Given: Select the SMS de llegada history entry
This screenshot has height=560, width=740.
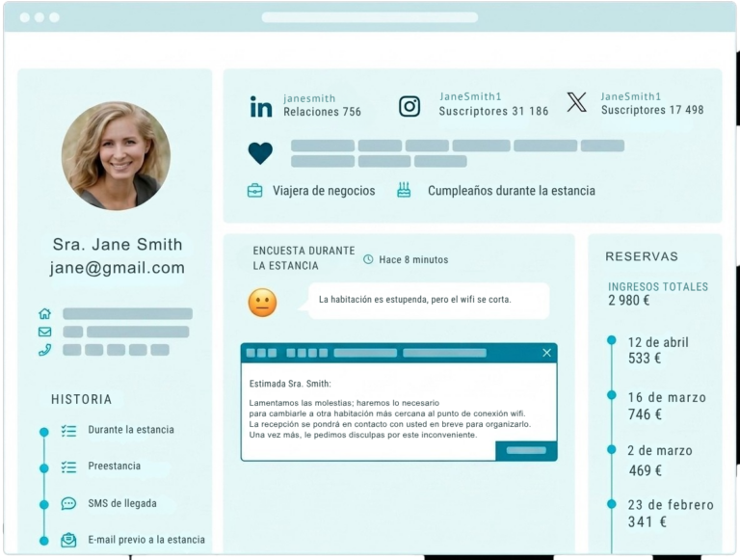Looking at the screenshot, I should tap(122, 503).
